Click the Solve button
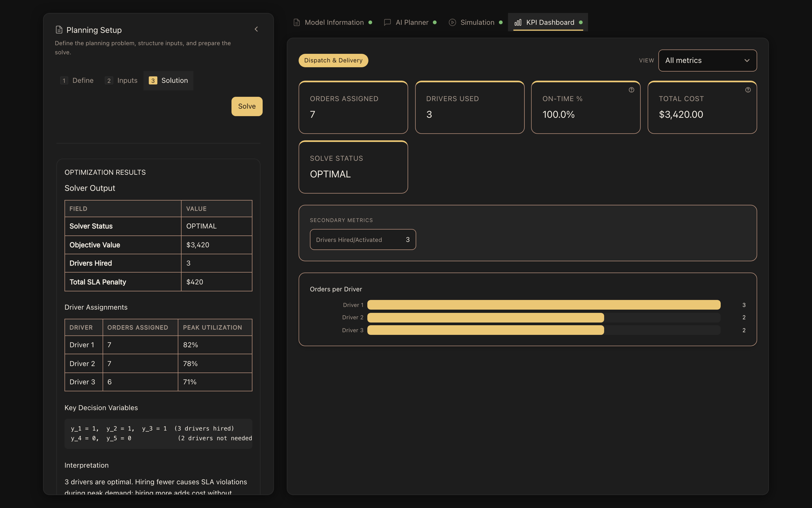The image size is (812, 508). tap(247, 106)
